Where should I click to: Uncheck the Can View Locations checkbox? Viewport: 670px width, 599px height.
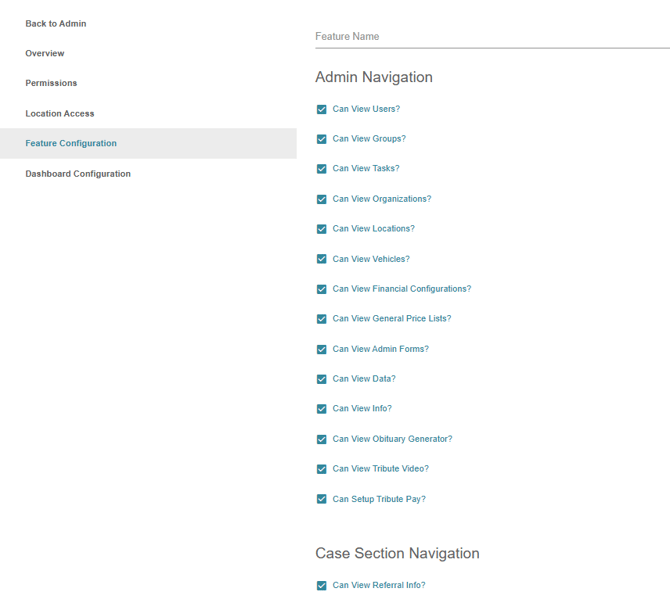(322, 229)
